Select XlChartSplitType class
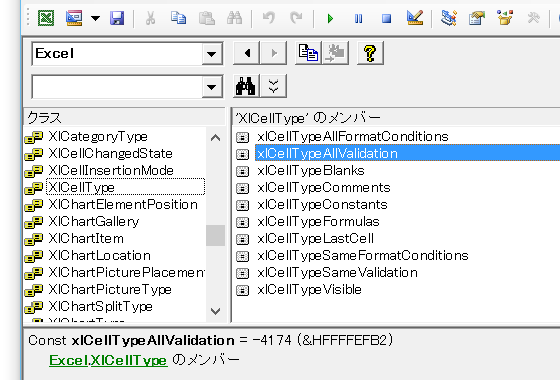The image size is (560, 380). [100, 307]
